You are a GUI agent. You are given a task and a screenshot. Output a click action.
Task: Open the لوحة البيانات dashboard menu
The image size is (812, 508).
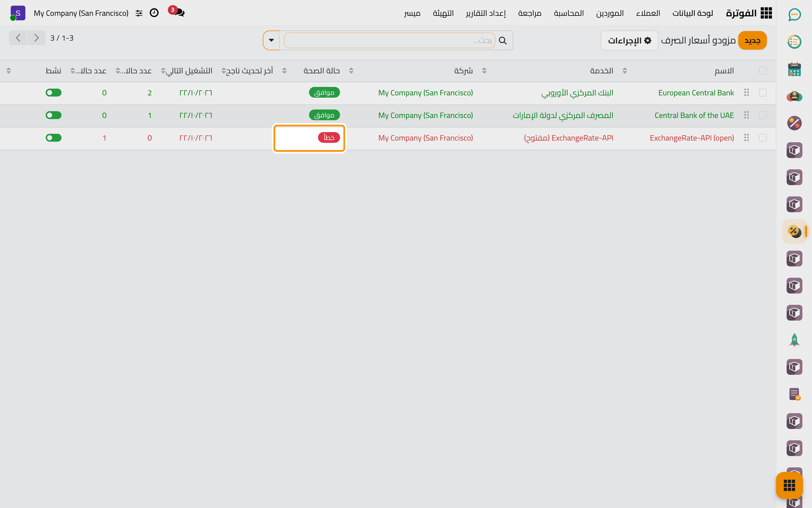coord(693,13)
